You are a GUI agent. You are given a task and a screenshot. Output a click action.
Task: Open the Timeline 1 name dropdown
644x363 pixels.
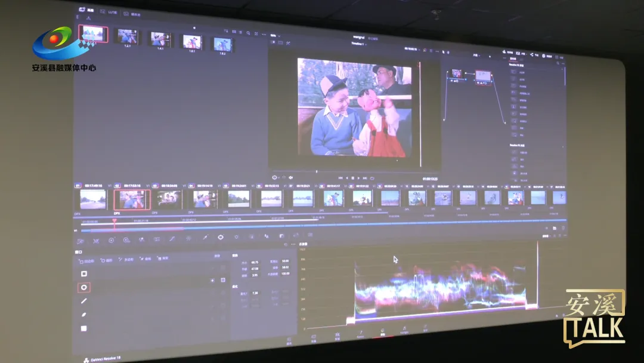[x=358, y=44]
